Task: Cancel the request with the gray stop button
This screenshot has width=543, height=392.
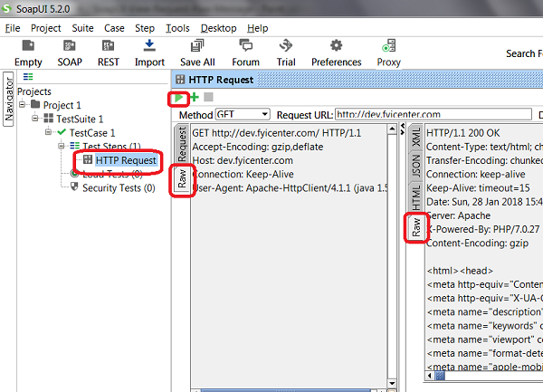Action: click(208, 97)
